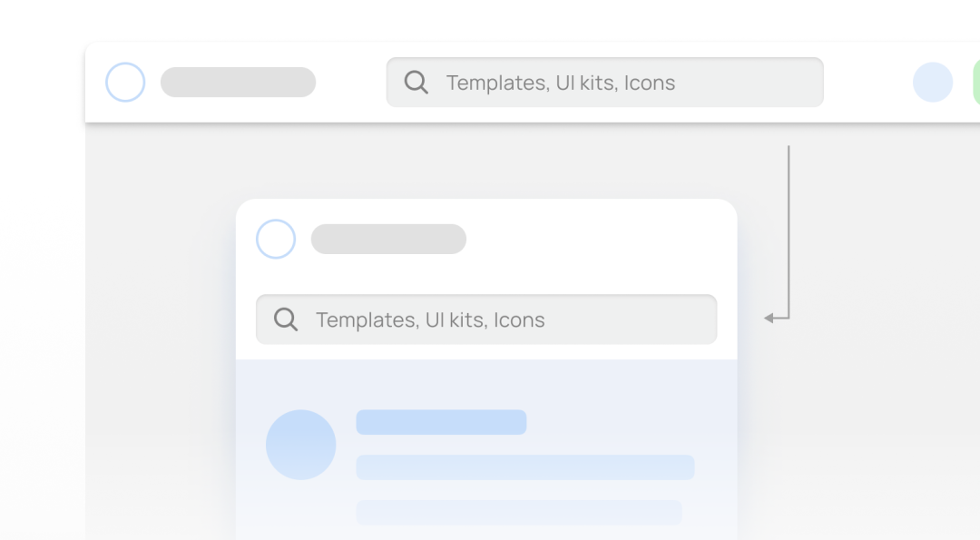
Task: Select the faded bottom placeholder bar in card
Action: pyautogui.click(x=519, y=513)
